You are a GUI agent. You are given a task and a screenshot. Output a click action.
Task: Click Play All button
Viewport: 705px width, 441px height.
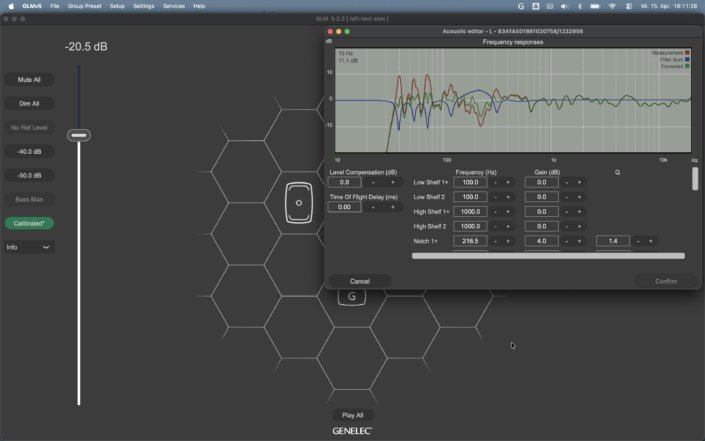coord(352,415)
